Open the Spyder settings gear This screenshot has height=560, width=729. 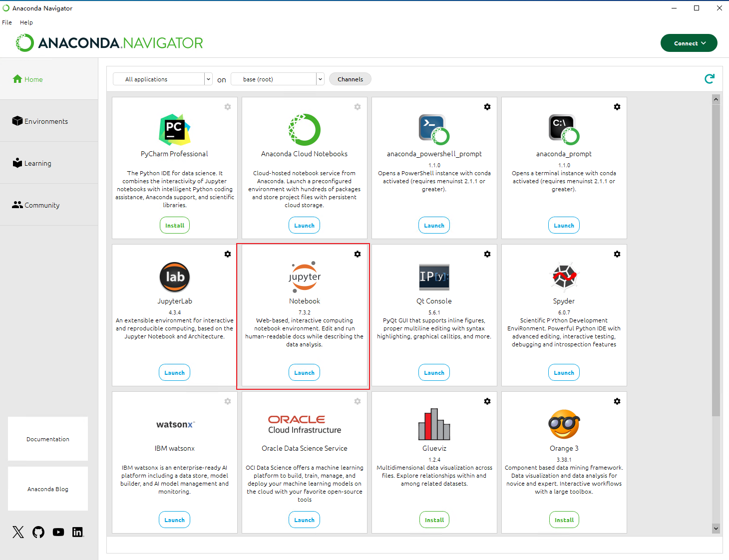click(x=617, y=254)
